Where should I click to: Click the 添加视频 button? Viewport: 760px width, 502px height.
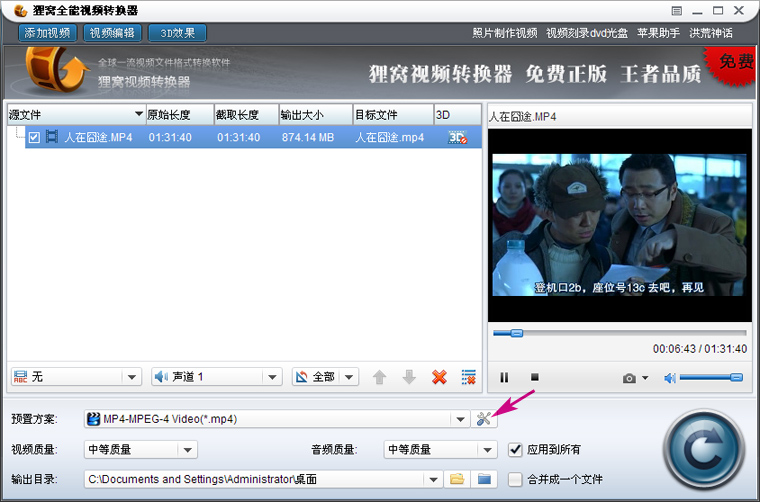point(48,33)
